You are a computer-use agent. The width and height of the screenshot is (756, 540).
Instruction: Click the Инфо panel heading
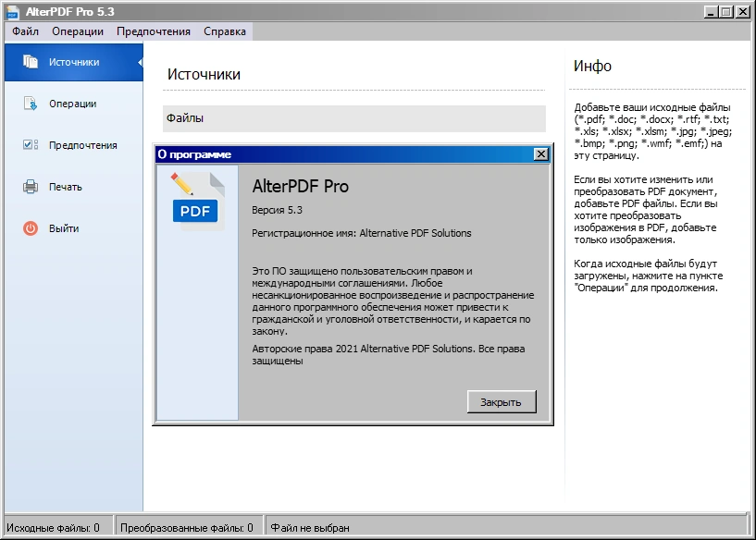point(592,66)
